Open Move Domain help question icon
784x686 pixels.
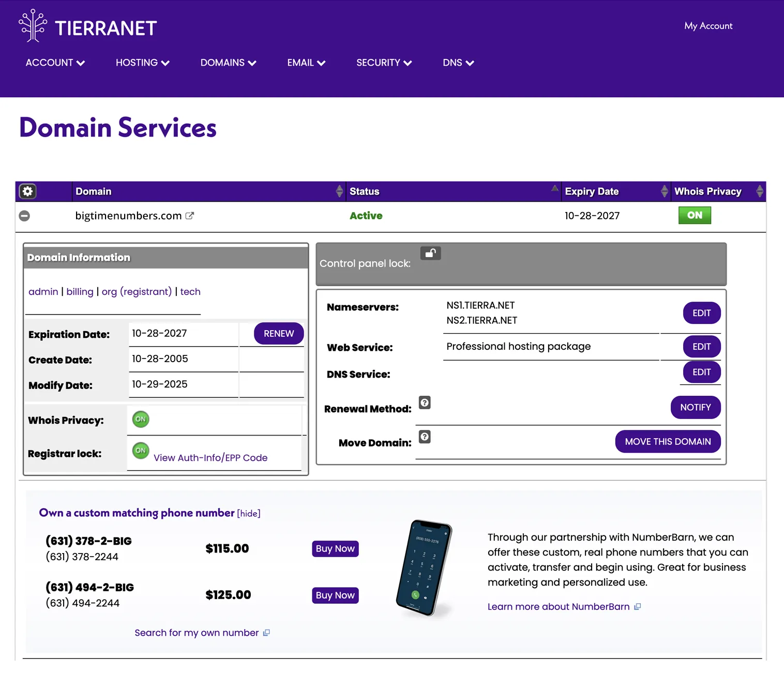click(425, 437)
